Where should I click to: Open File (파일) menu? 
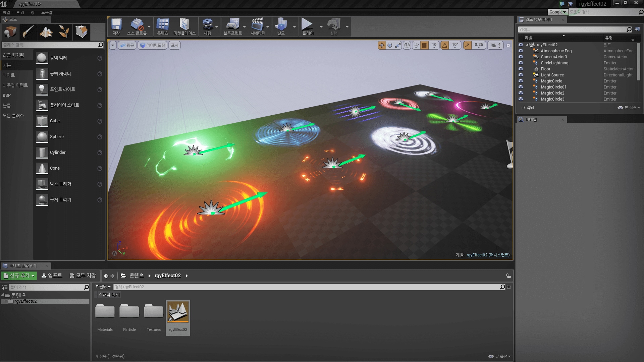click(6, 12)
